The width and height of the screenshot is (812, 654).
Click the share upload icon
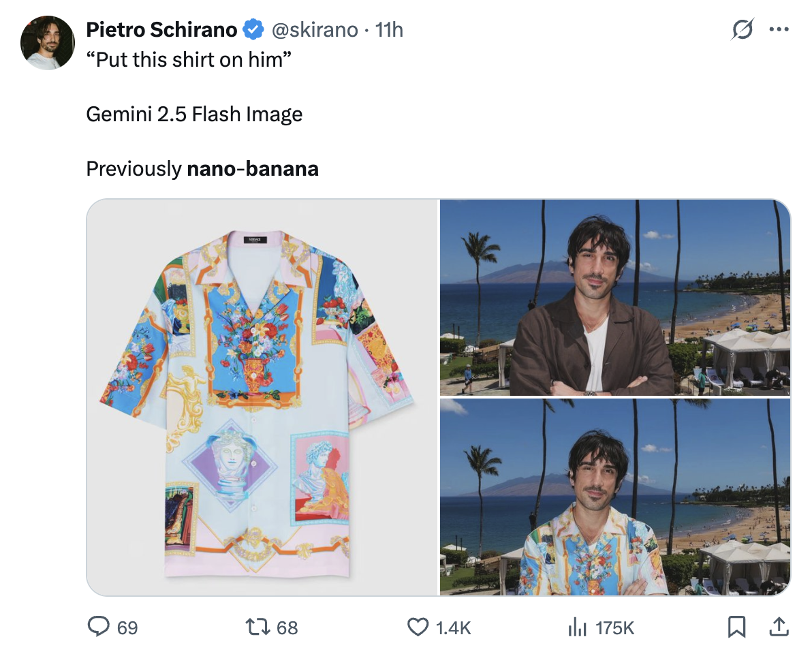[x=779, y=627]
